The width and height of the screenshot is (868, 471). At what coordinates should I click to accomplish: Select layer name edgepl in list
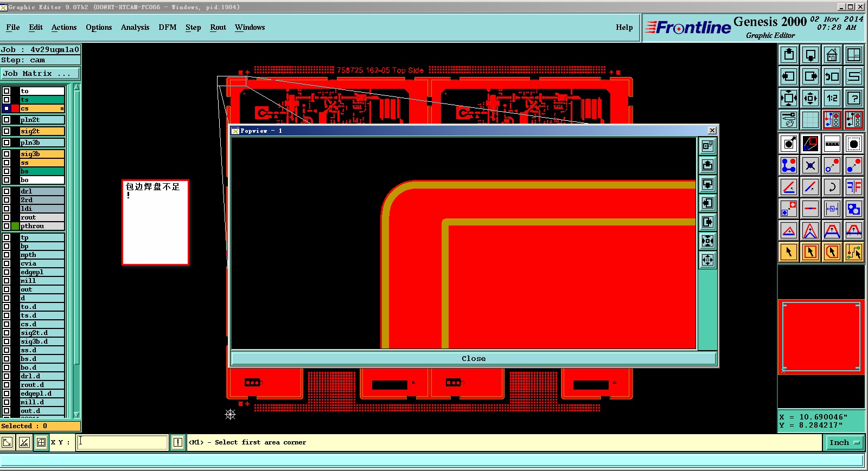pyautogui.click(x=42, y=272)
